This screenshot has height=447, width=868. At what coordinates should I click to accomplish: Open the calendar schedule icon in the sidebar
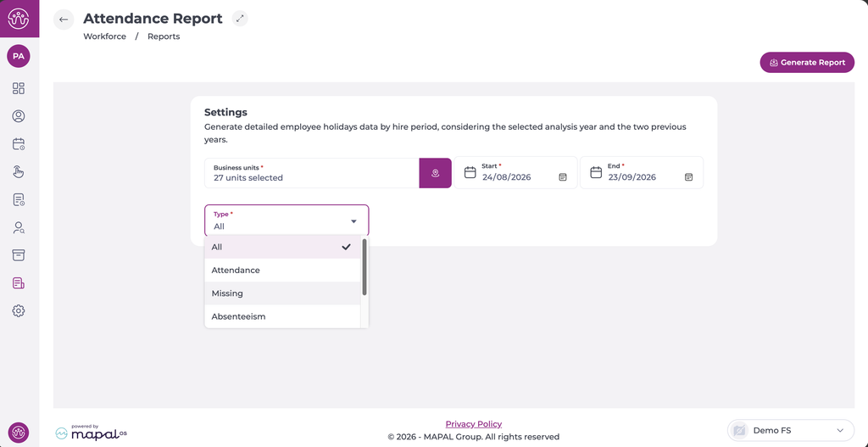click(19, 144)
